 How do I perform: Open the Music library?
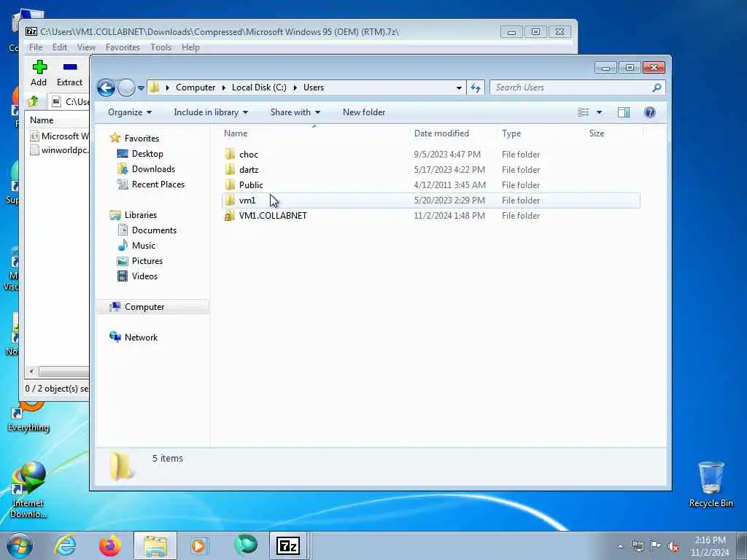pyautogui.click(x=144, y=246)
